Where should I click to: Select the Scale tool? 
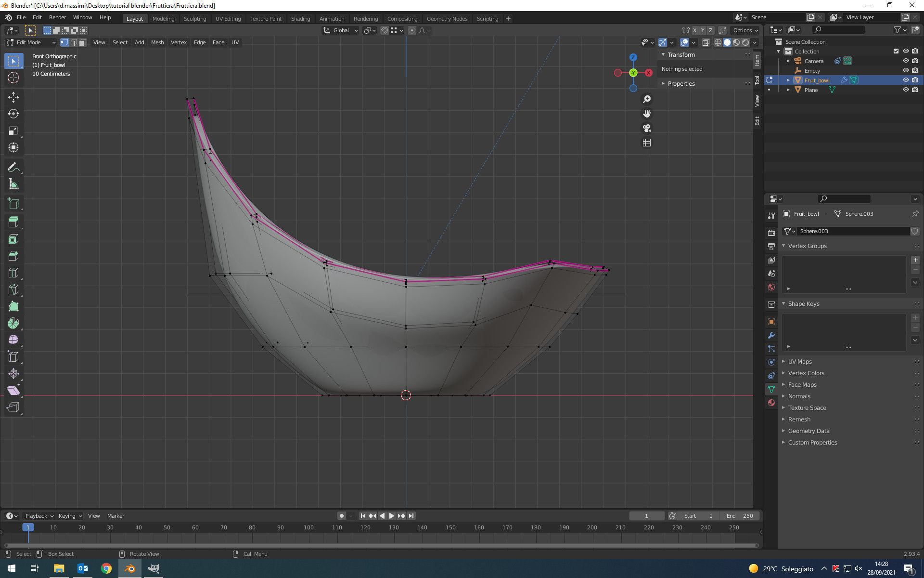(13, 131)
